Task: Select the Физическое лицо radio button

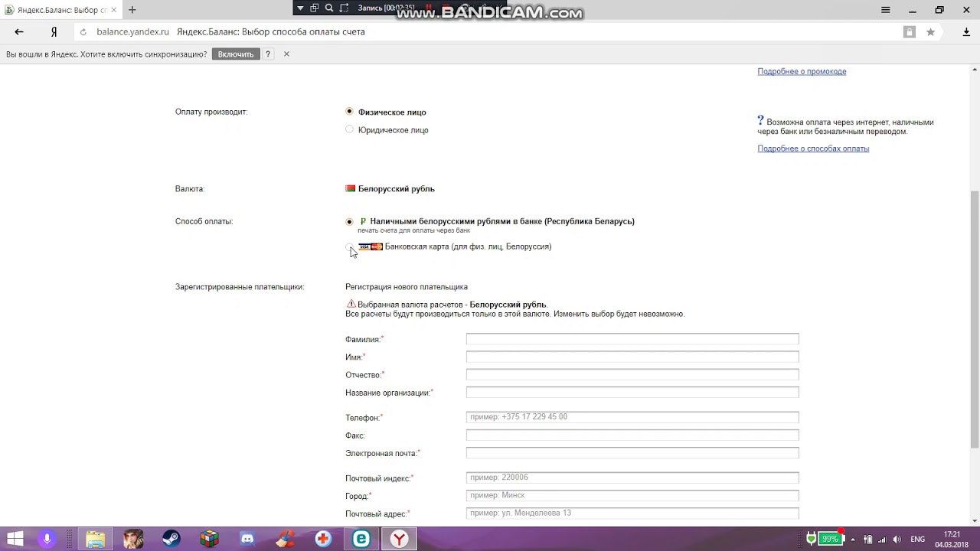Action: point(349,112)
